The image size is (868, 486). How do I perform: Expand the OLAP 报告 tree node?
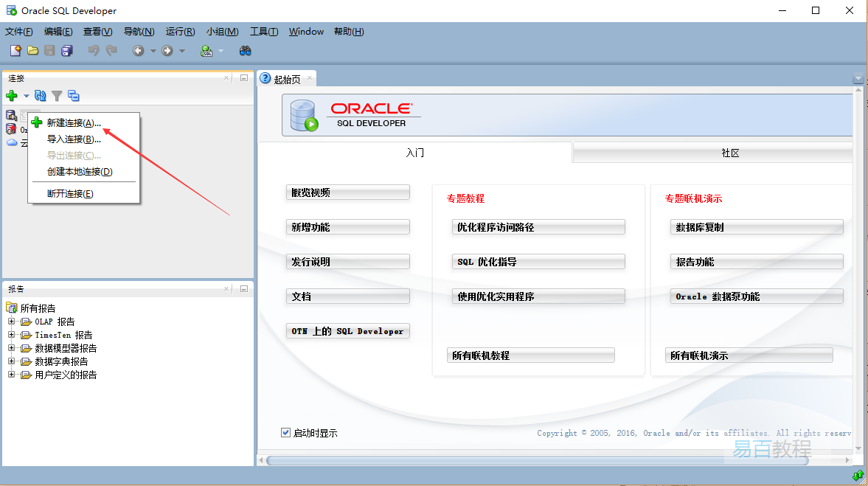coord(12,322)
